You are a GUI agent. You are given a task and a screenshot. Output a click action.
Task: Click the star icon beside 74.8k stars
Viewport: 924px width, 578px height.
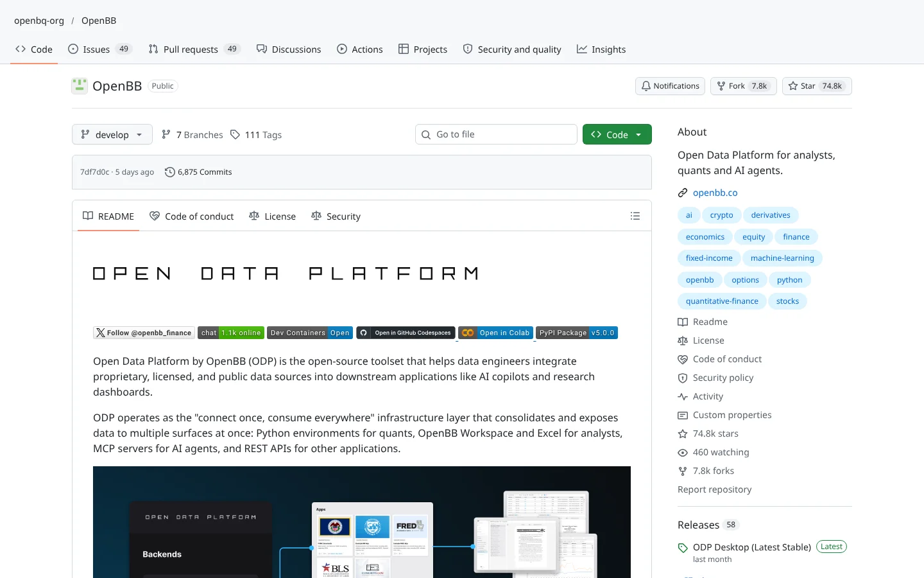(x=683, y=433)
